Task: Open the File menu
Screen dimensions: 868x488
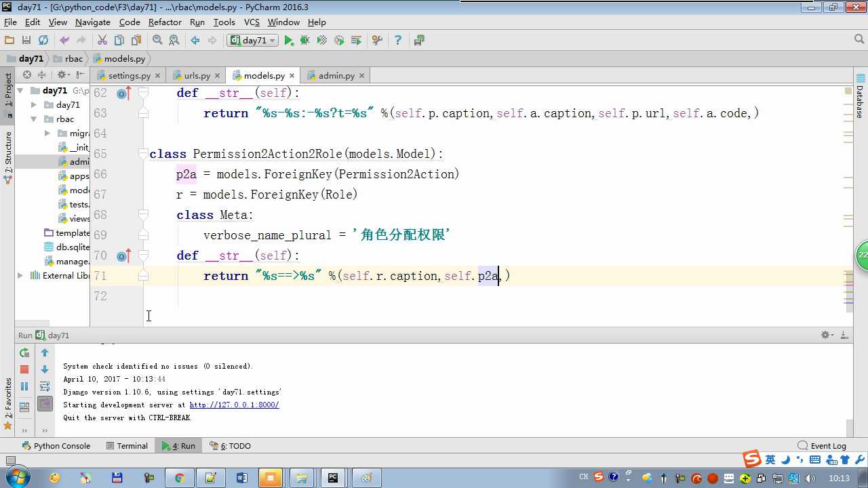Action: (x=10, y=22)
